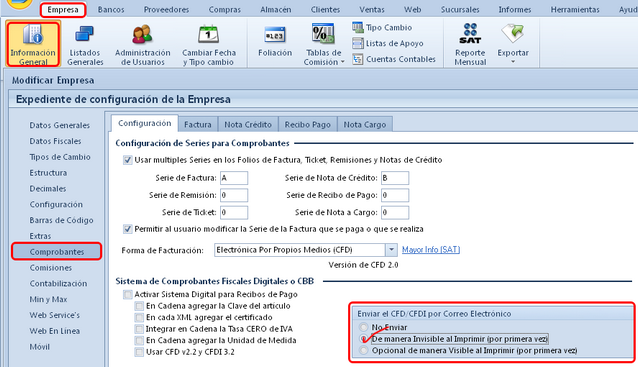This screenshot has height=367, width=638.
Task: Open the Ventas menu tab
Action: click(x=371, y=9)
